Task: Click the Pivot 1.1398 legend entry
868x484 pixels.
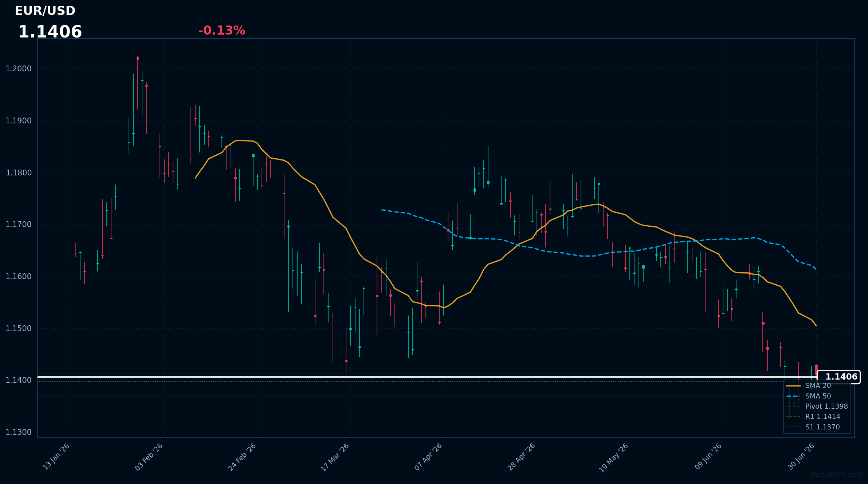Action: 826,406
